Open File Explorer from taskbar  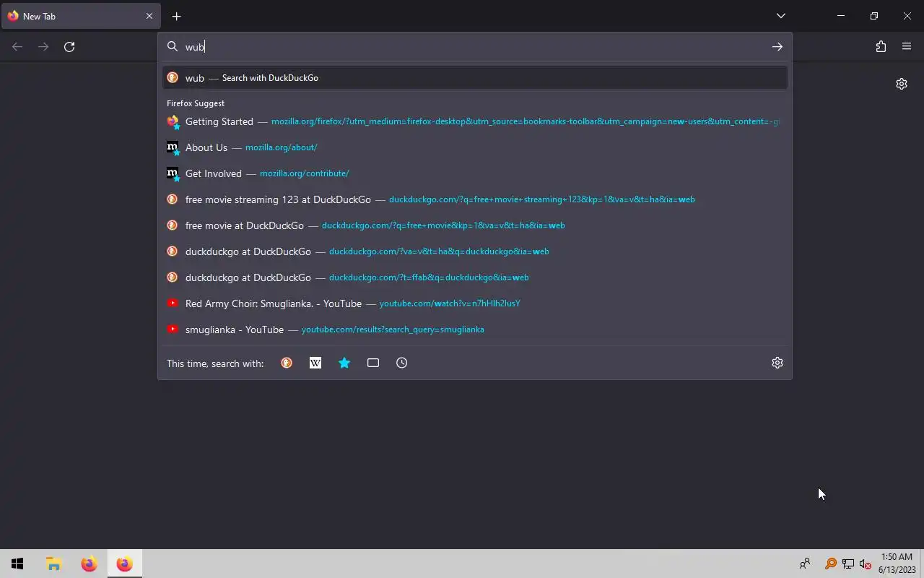(x=53, y=564)
